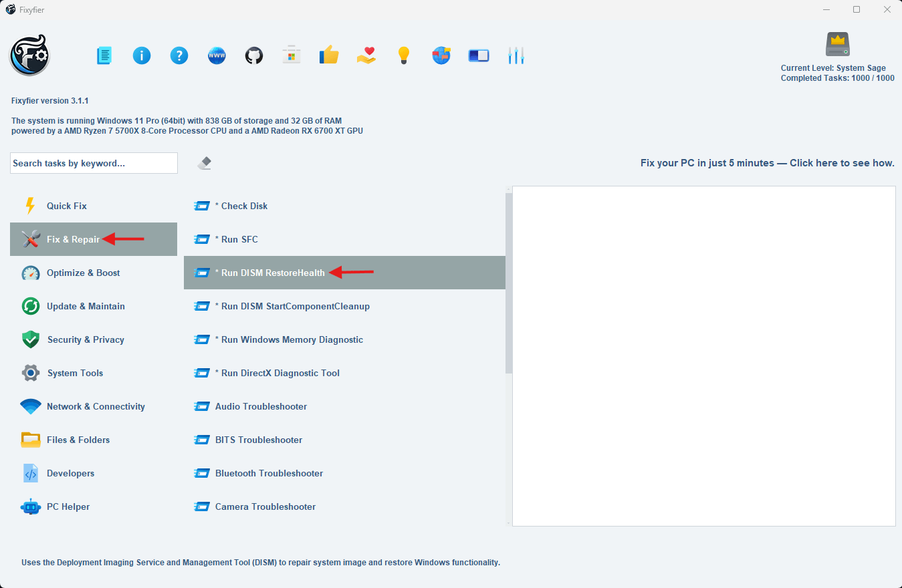The image size is (902, 588).
Task: Minimize the Fixyfier window
Action: [826, 9]
